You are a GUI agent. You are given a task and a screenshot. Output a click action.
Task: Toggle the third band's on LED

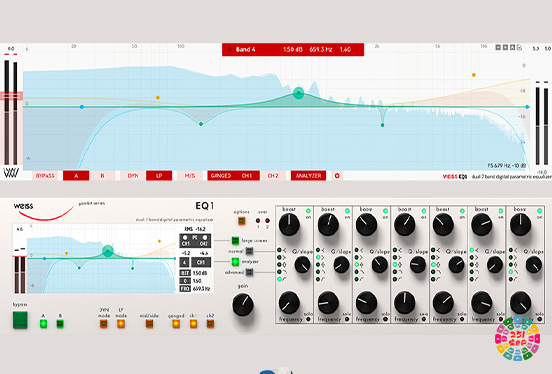pos(385,211)
